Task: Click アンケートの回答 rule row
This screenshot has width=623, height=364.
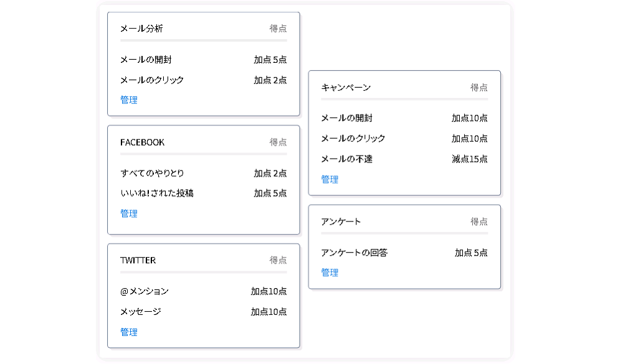Action: click(x=404, y=253)
